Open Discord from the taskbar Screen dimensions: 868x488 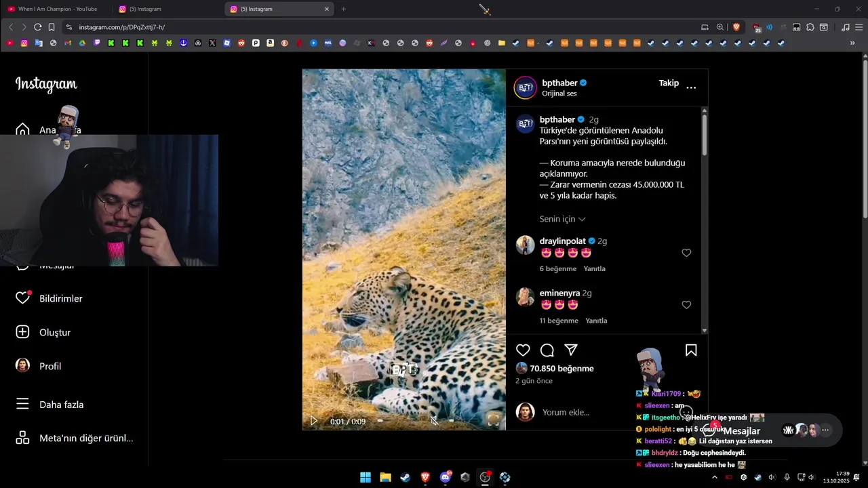446,477
